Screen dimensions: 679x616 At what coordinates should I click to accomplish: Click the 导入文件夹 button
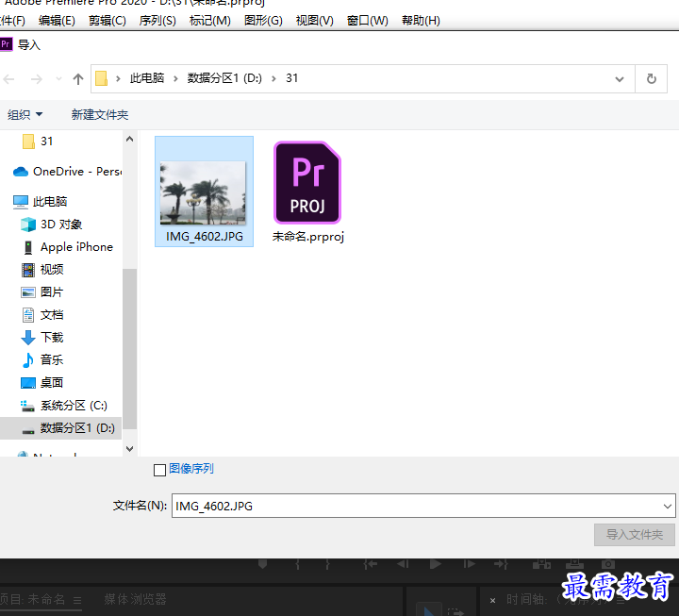click(x=635, y=535)
